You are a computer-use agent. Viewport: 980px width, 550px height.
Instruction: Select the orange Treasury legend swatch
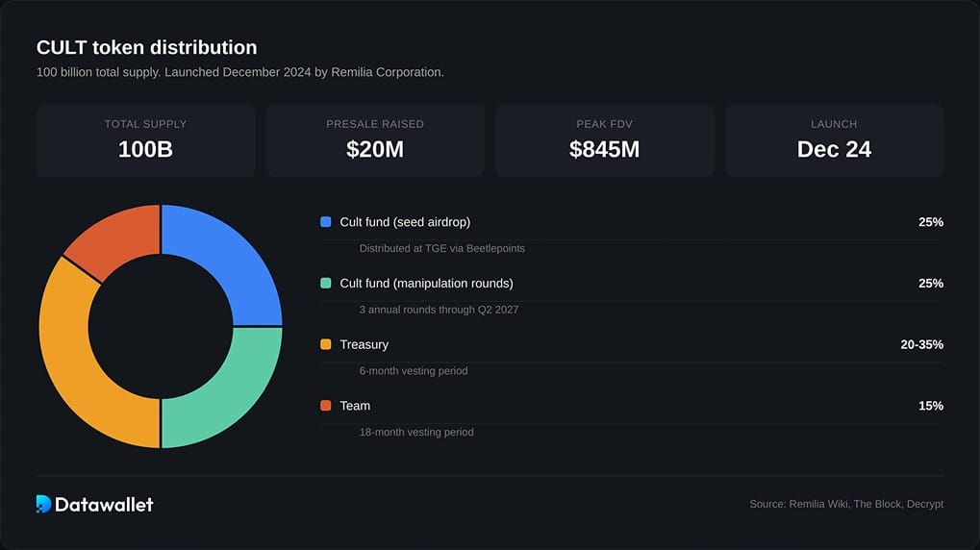click(x=326, y=344)
